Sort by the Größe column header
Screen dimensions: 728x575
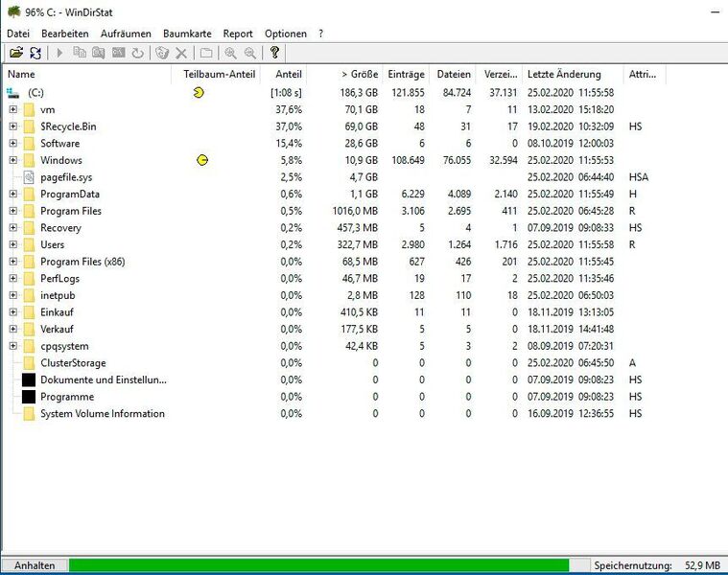pos(344,74)
